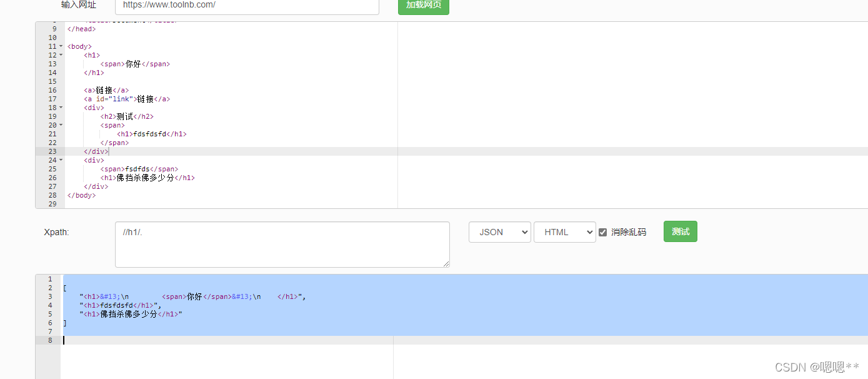Screen dimensions: 868x379
Task: Collapse the h1 fold arrow at line 12
Action: point(61,55)
